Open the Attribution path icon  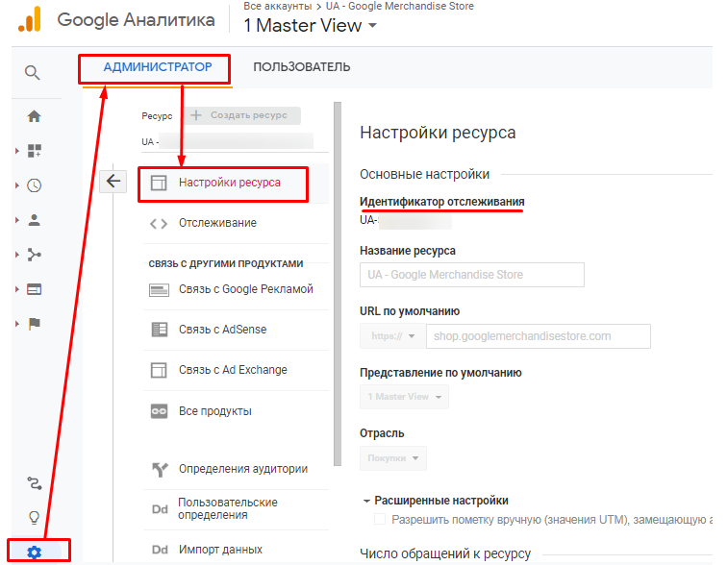point(35,483)
